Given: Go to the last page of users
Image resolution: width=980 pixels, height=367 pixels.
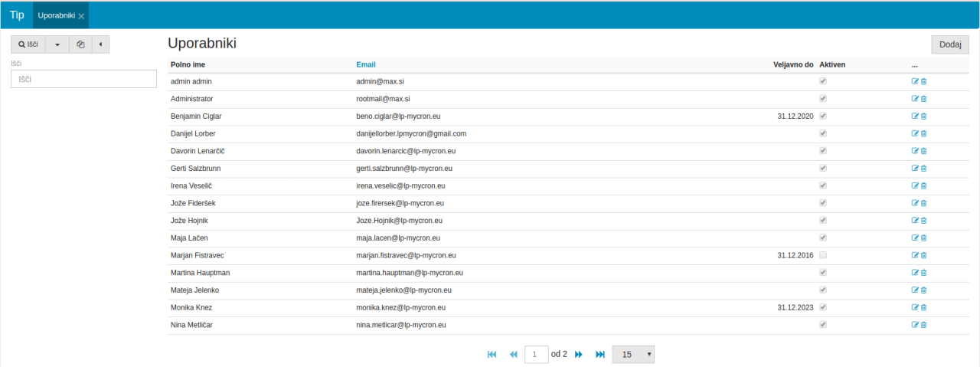Looking at the screenshot, I should pyautogui.click(x=600, y=354).
